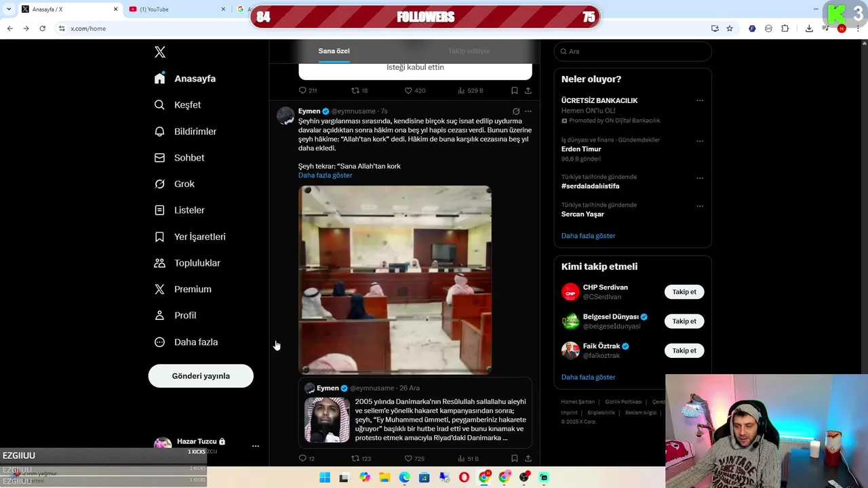Open Windows Start menu
Image resolution: width=868 pixels, height=488 pixels.
[325, 478]
